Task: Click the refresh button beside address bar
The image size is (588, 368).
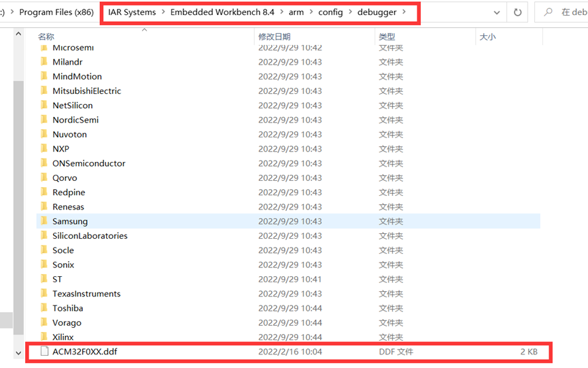Action: 518,12
